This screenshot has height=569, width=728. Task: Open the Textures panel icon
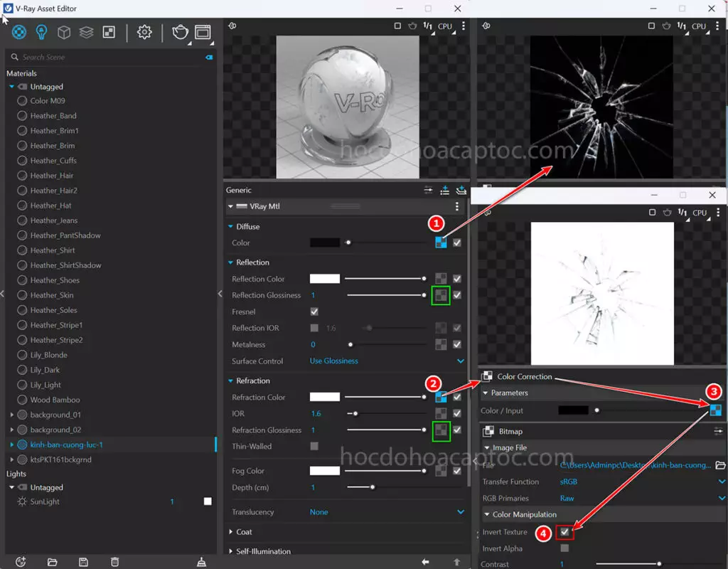click(x=108, y=31)
